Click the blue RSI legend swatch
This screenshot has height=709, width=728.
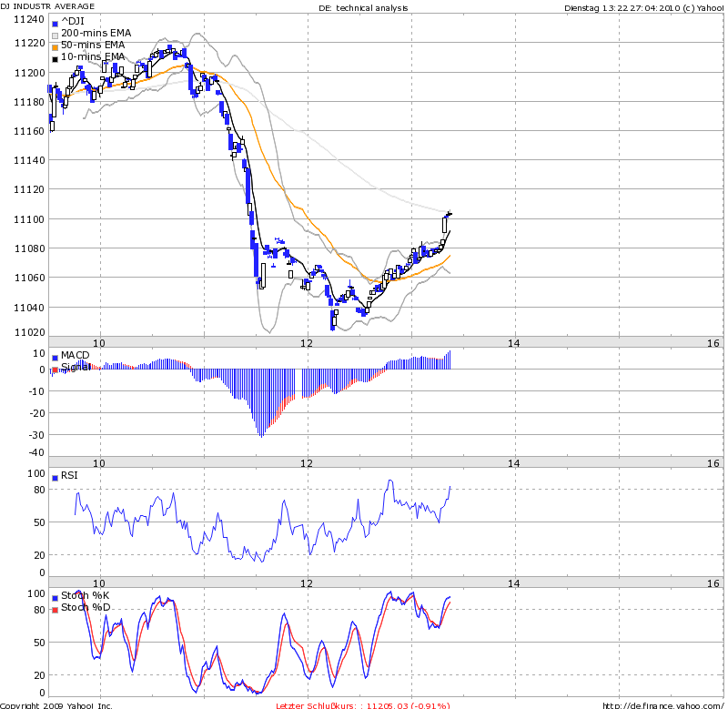point(55,478)
